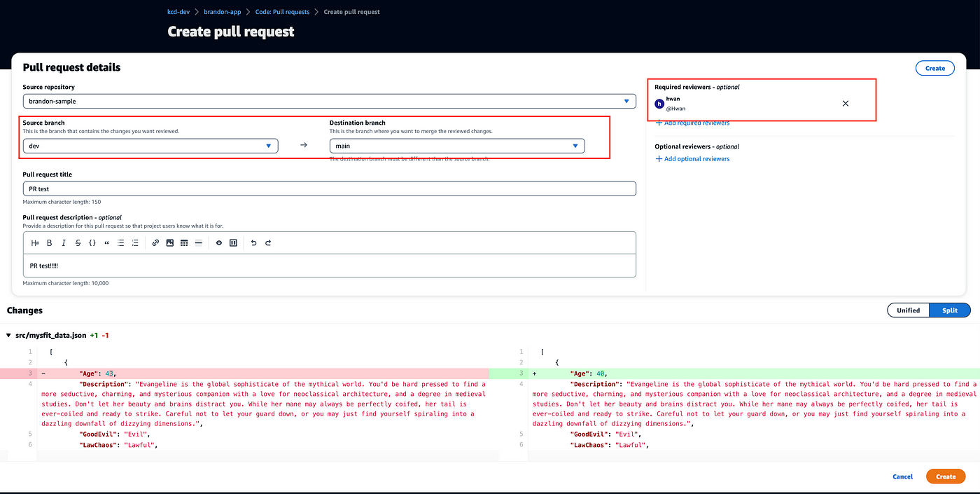Go to kcd-dev in breadcrumb
The image size is (980, 494).
pyautogui.click(x=180, y=12)
